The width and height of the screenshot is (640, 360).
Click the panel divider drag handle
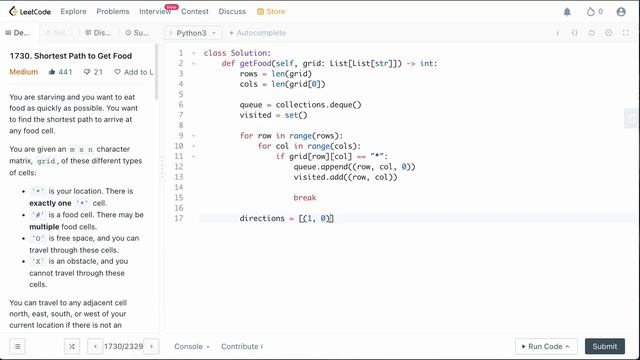pos(162,167)
